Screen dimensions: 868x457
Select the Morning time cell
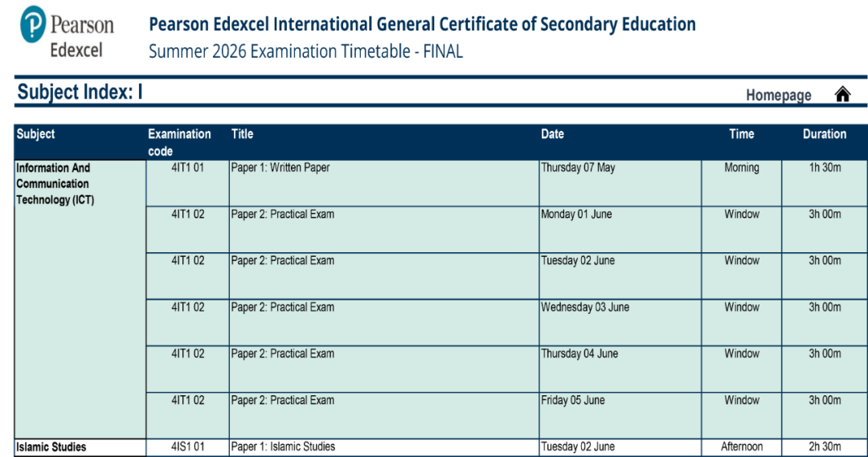[741, 168]
